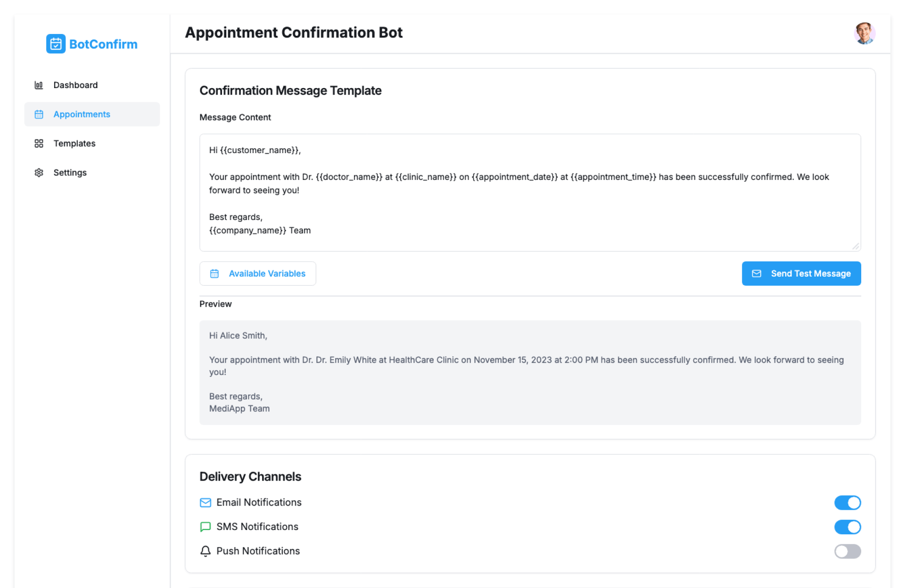Disable the Email Notifications toggle

pos(847,503)
